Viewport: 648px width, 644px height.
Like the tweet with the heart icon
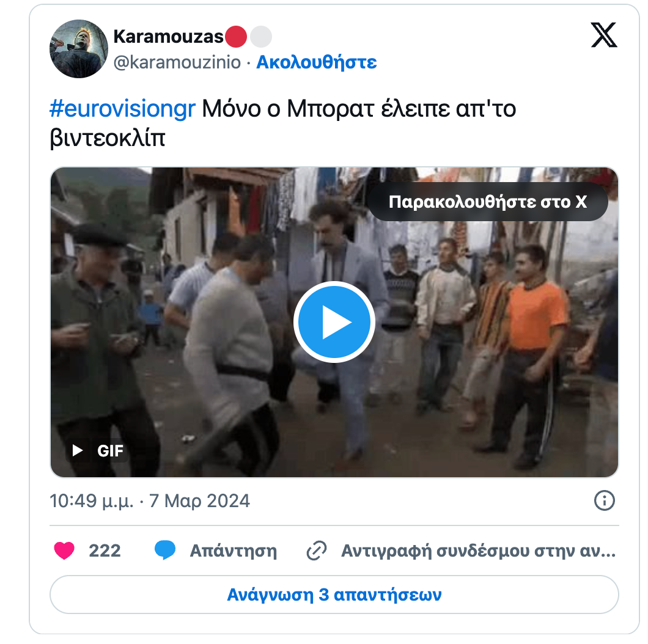coord(64,551)
